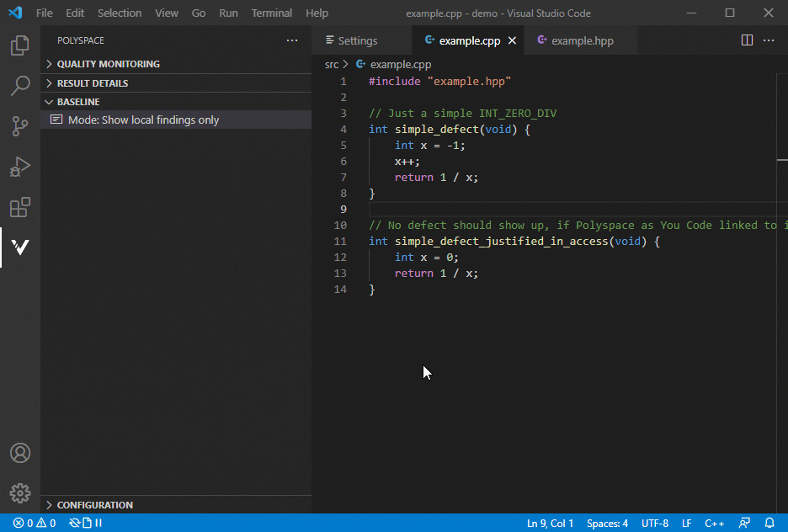Image resolution: width=788 pixels, height=532 pixels.
Task: Toggle split editor layout button
Action: click(747, 40)
